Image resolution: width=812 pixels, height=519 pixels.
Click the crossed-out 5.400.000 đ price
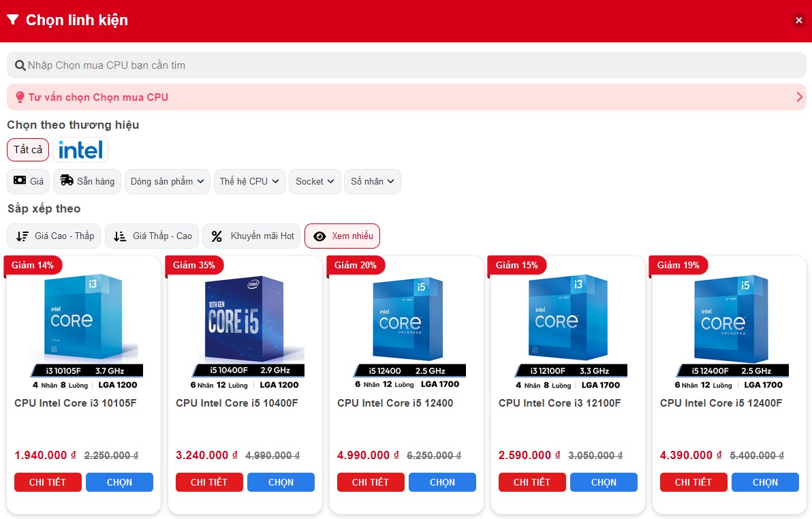757,456
